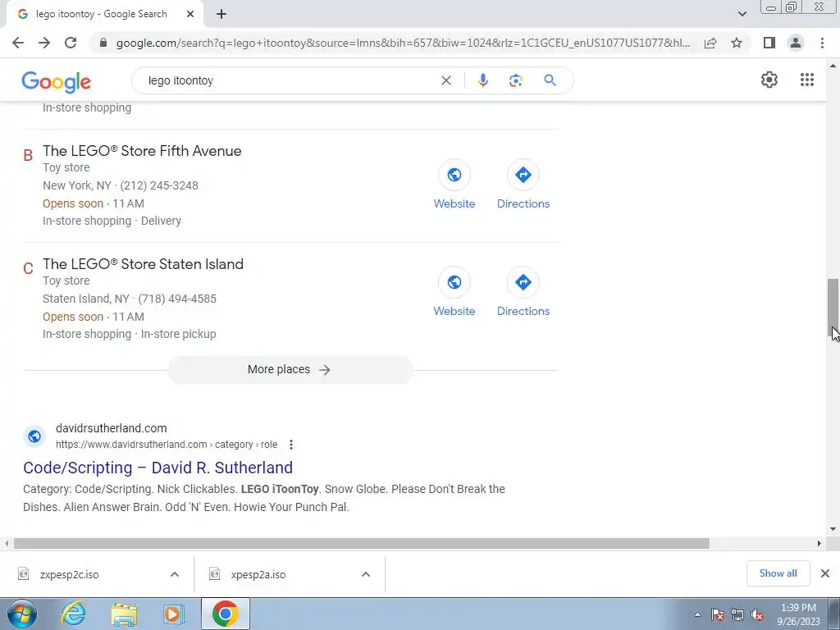This screenshot has height=630, width=840.
Task: Go forward to the next page
Action: pos(44,43)
